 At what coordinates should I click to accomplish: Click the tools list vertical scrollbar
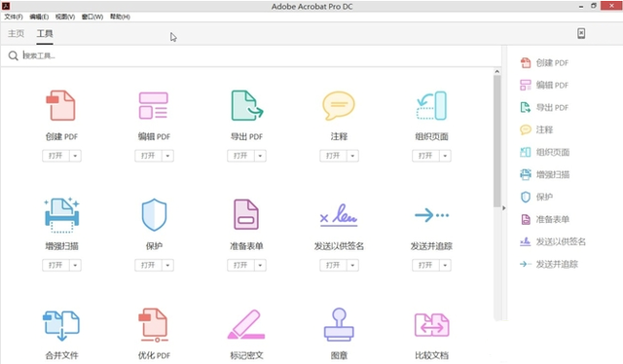click(x=497, y=141)
